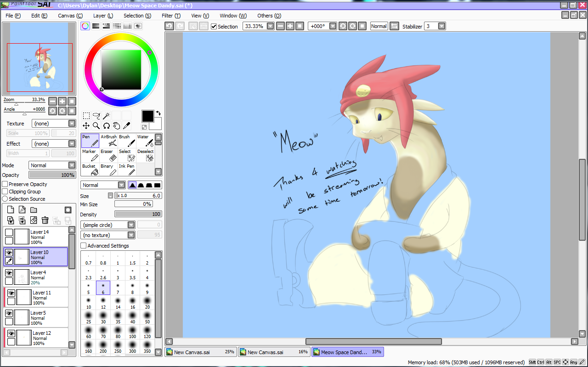Open the Texture dropdown
588x367 pixels.
(x=72, y=124)
